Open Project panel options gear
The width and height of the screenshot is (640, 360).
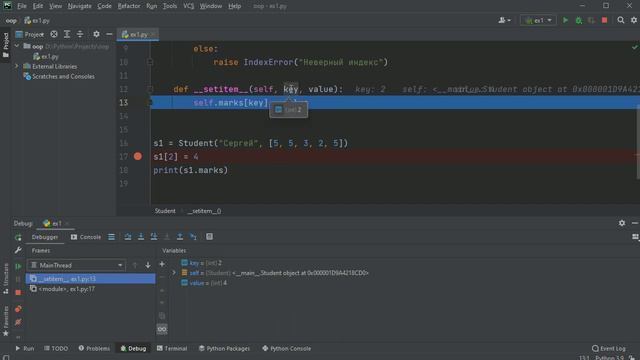(96, 34)
